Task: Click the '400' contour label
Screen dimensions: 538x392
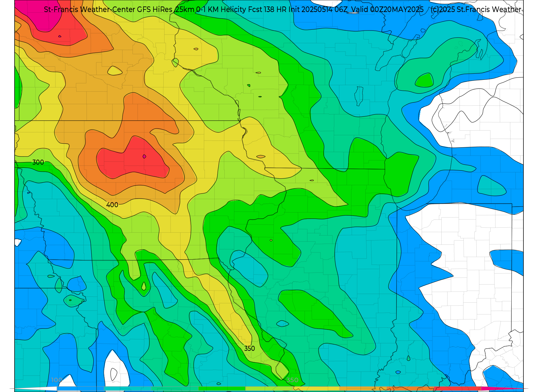Action: (112, 205)
